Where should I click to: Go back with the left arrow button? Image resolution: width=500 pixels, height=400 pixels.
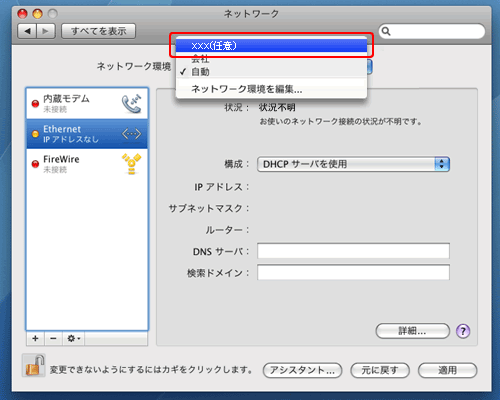coord(27,31)
